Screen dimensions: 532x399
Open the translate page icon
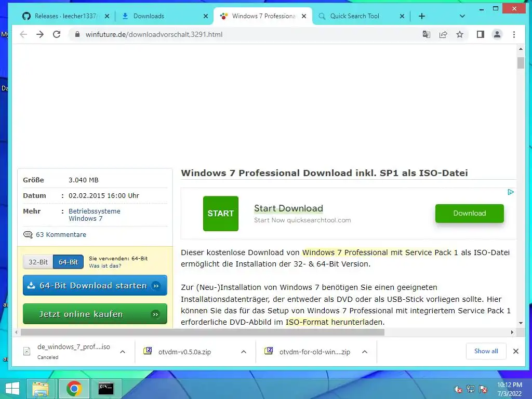(427, 34)
